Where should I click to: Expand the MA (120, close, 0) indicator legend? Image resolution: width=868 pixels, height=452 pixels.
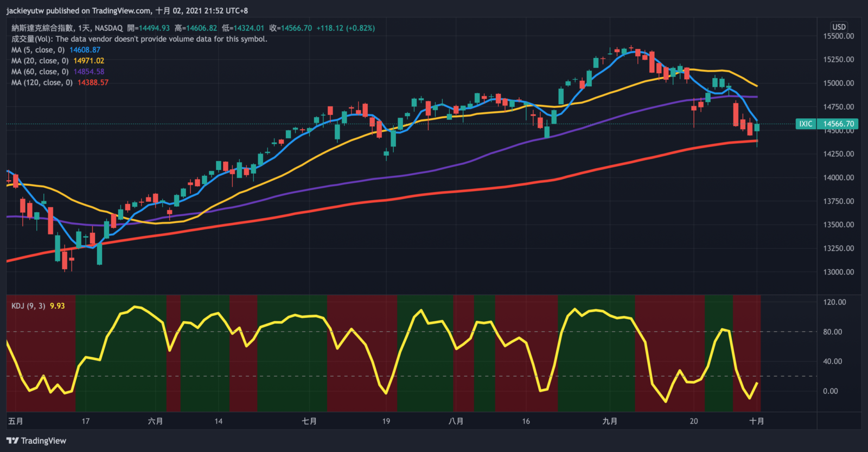tap(42, 82)
